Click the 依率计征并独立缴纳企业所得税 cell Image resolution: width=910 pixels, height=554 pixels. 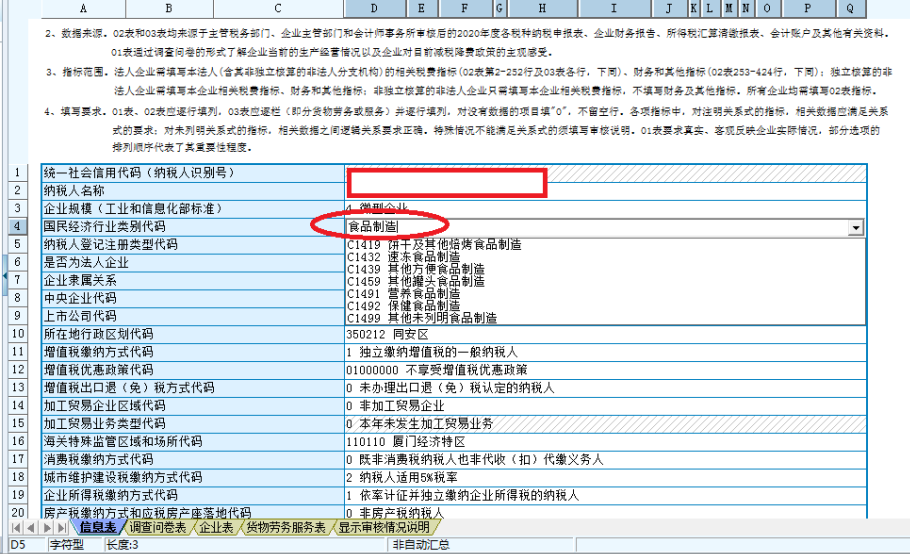(x=606, y=495)
